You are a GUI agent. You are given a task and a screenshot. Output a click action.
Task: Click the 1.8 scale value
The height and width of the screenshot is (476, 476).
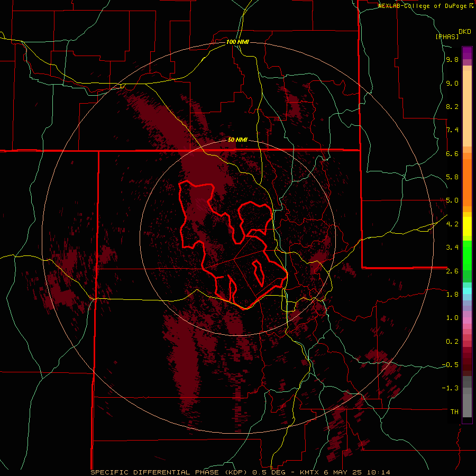[x=452, y=295]
